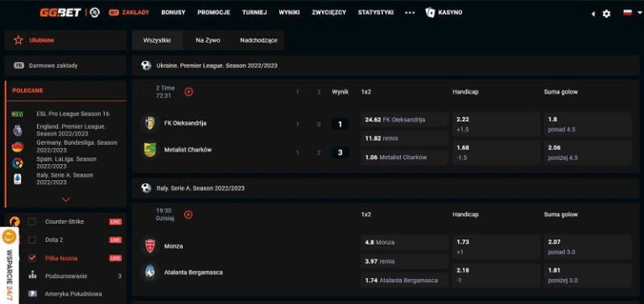Toggle the Dota 2 checkbox

point(32,240)
